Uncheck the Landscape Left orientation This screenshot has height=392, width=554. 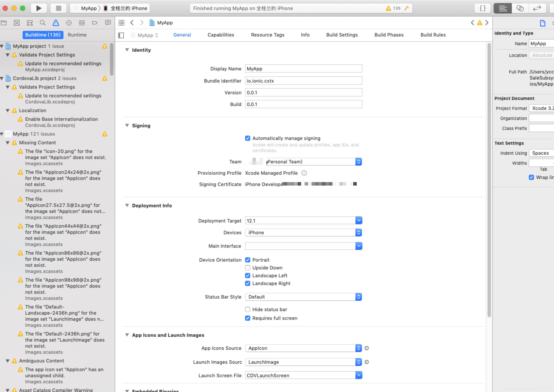click(248, 275)
